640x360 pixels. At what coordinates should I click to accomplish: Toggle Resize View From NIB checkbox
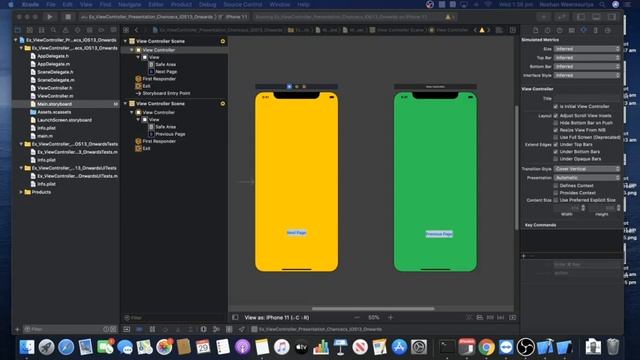pyautogui.click(x=556, y=130)
